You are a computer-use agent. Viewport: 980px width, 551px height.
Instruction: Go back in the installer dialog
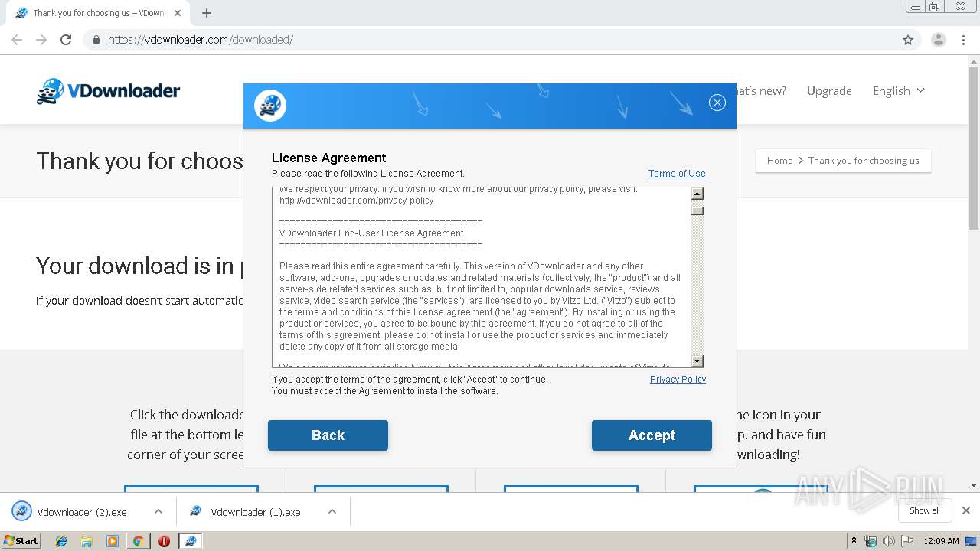(328, 435)
